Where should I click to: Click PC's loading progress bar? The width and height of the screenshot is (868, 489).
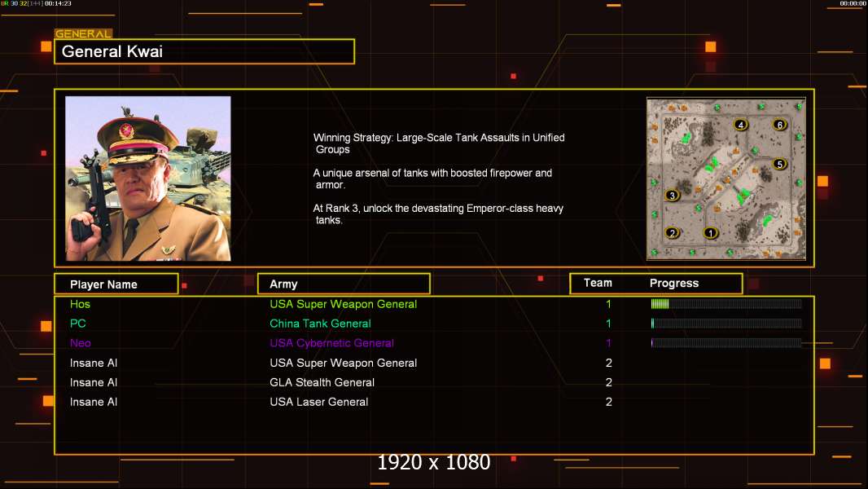coord(726,324)
